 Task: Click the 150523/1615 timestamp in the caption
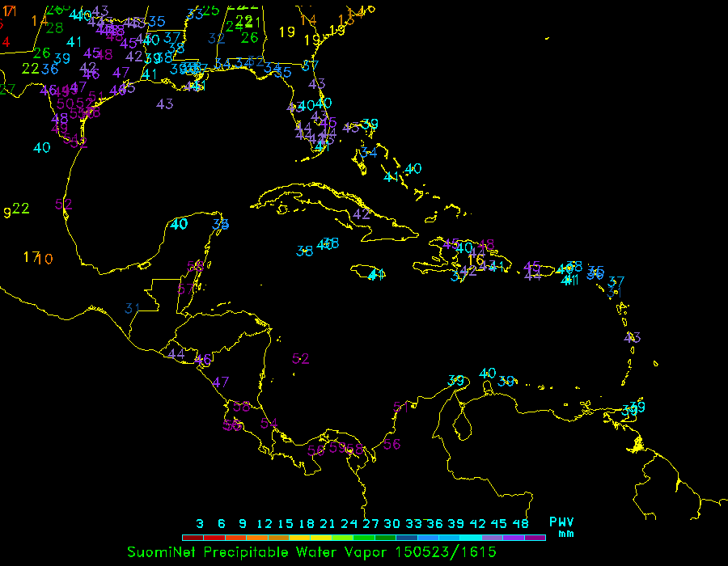446,552
